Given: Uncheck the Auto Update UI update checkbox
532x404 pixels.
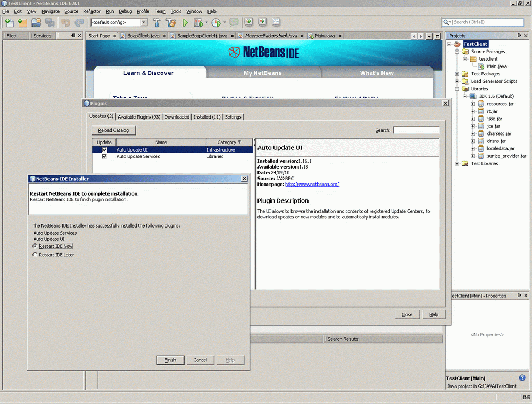Looking at the screenshot, I should (x=104, y=150).
